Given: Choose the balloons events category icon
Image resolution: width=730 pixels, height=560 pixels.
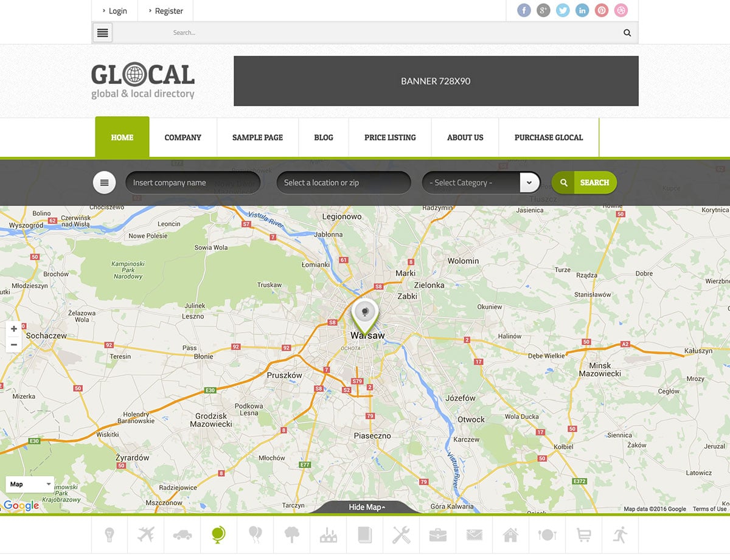Looking at the screenshot, I should pyautogui.click(x=255, y=535).
